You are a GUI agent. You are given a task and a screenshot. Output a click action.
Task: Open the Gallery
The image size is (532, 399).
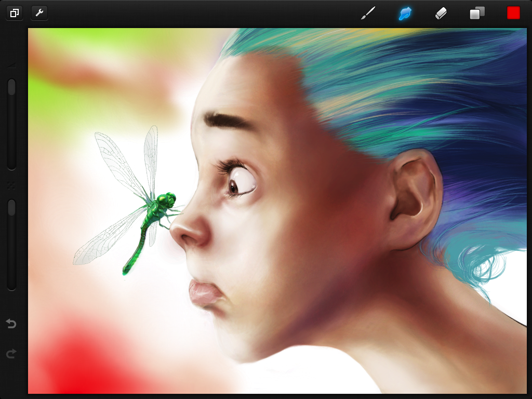14,12
